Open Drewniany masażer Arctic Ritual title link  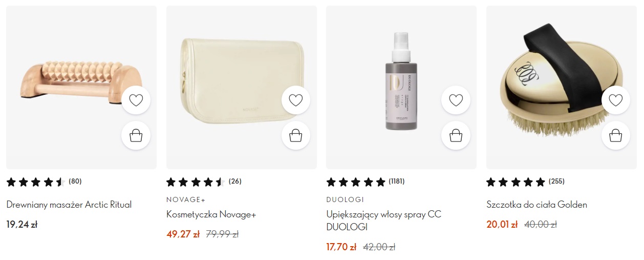pyautogui.click(x=69, y=205)
